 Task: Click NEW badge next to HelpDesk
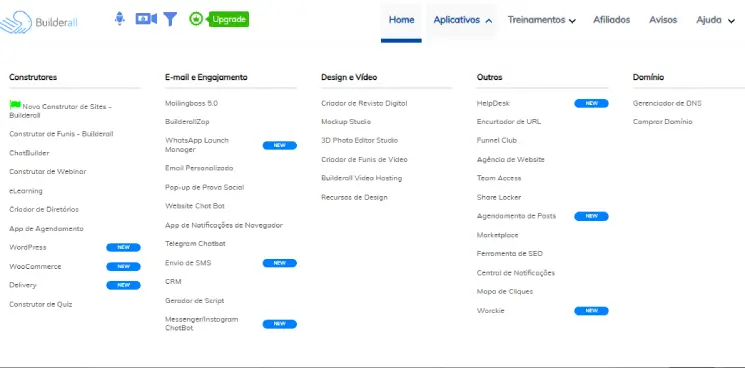pos(591,103)
